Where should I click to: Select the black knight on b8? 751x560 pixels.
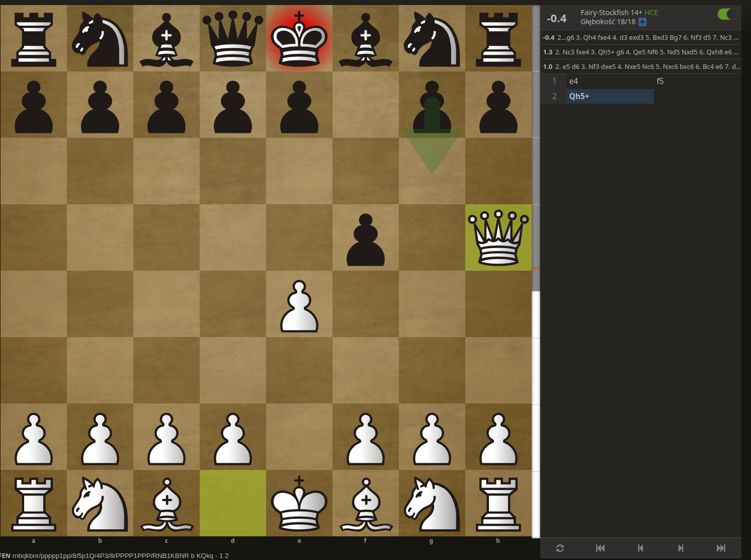coord(100,38)
